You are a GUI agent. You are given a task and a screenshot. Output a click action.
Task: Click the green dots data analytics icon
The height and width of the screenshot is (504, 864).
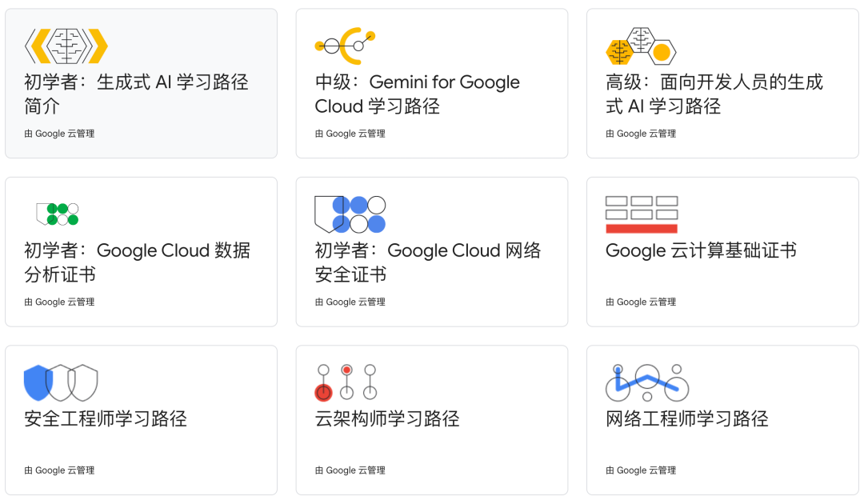(58, 214)
